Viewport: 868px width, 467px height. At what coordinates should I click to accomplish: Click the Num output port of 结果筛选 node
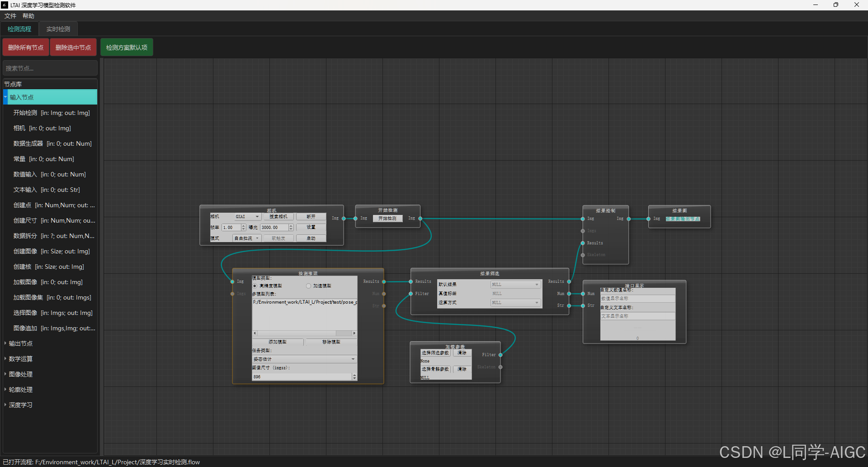coord(569,294)
